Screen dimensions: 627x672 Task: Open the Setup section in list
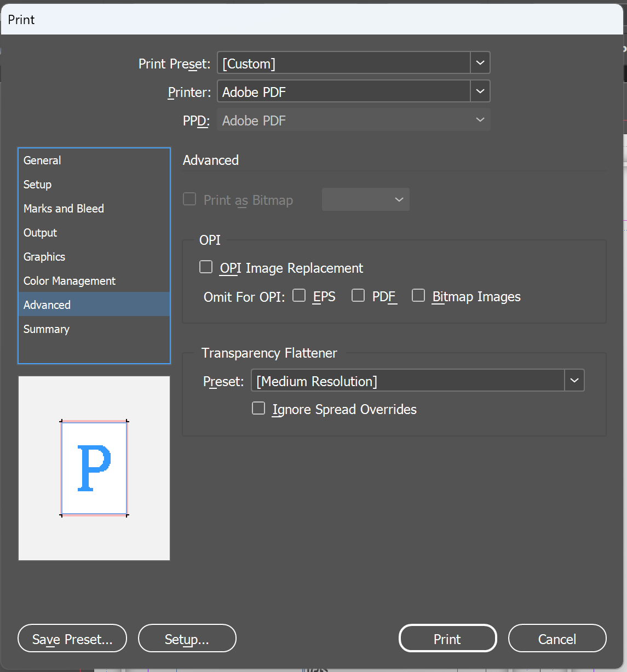coord(37,185)
